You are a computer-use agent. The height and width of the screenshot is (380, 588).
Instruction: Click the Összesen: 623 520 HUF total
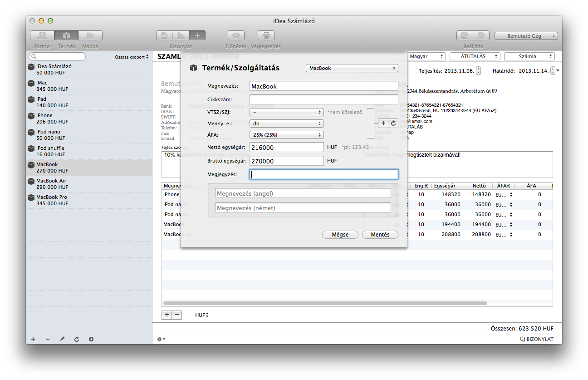pos(522,329)
